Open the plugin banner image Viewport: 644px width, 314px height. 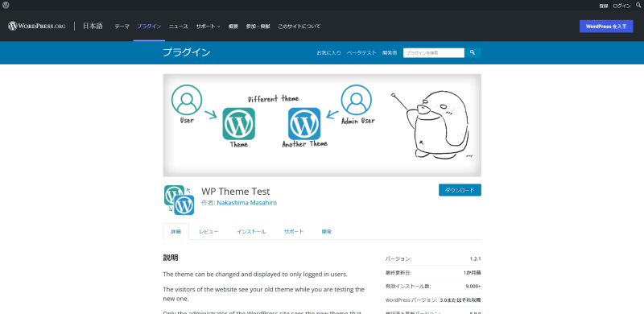pyautogui.click(x=322, y=126)
